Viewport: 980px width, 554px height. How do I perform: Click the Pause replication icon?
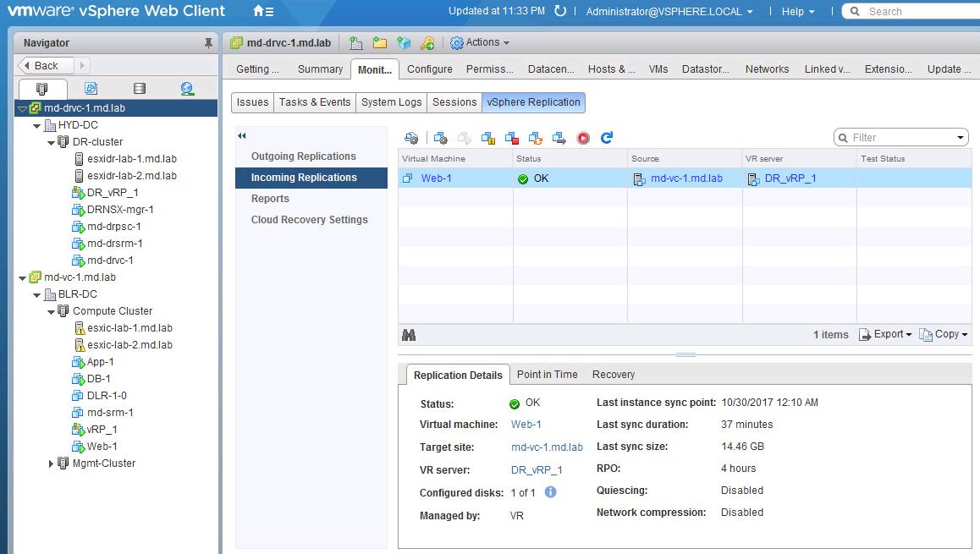click(488, 138)
